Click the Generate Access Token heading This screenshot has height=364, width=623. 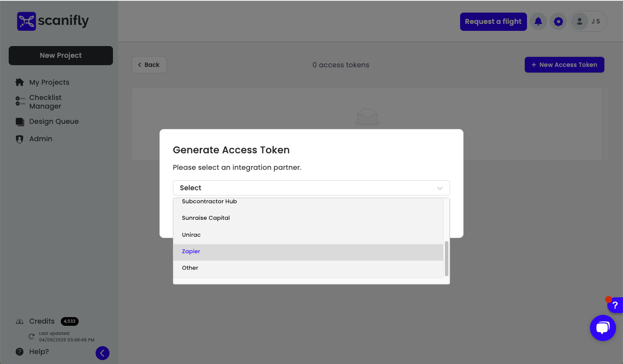231,150
